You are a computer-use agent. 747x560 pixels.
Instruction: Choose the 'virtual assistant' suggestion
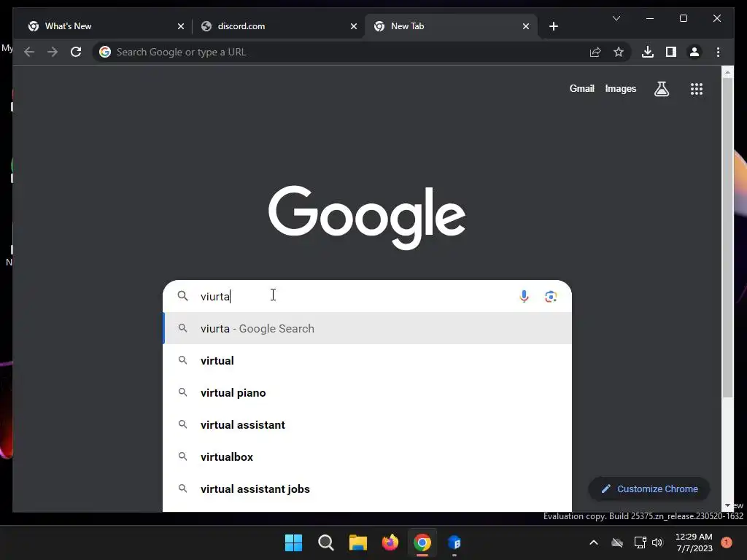(368, 425)
